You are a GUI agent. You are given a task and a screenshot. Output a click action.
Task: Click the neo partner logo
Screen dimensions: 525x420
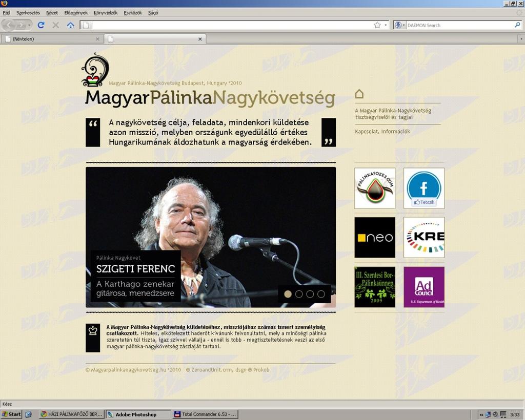(375, 238)
